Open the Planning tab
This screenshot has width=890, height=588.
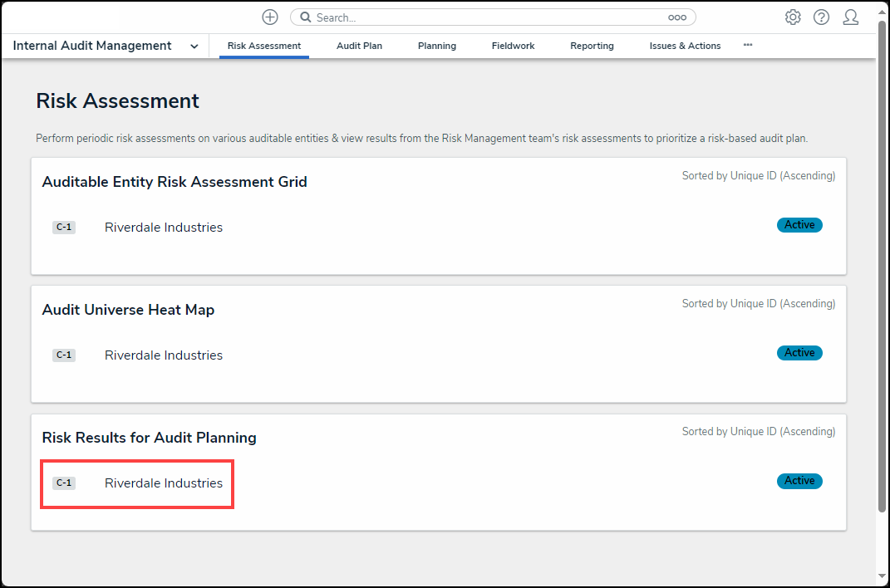(436, 47)
